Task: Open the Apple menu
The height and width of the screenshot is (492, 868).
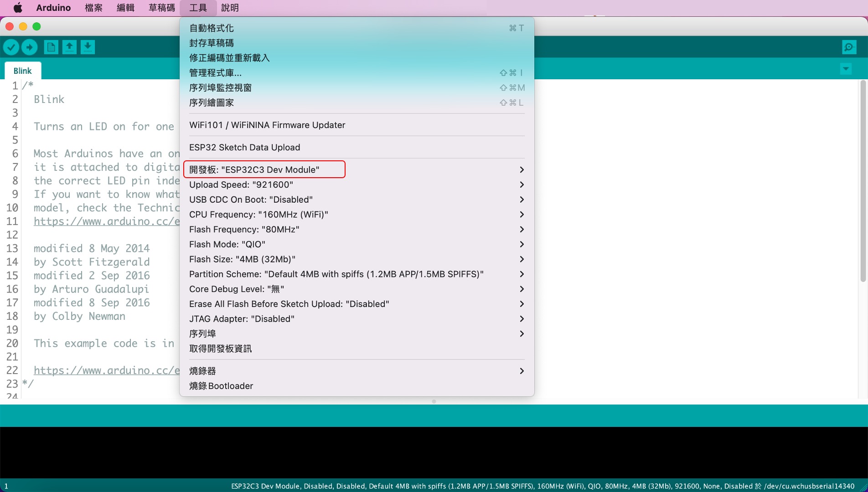Action: (17, 8)
